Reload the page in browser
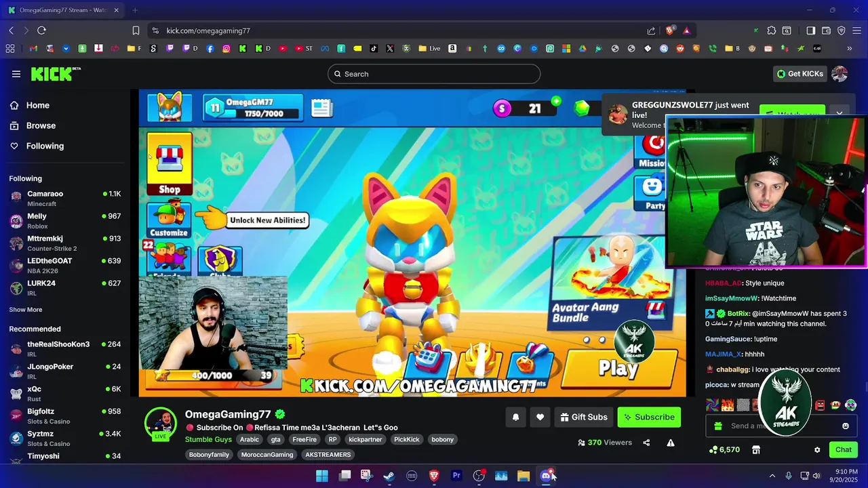The image size is (868, 488). tap(41, 30)
